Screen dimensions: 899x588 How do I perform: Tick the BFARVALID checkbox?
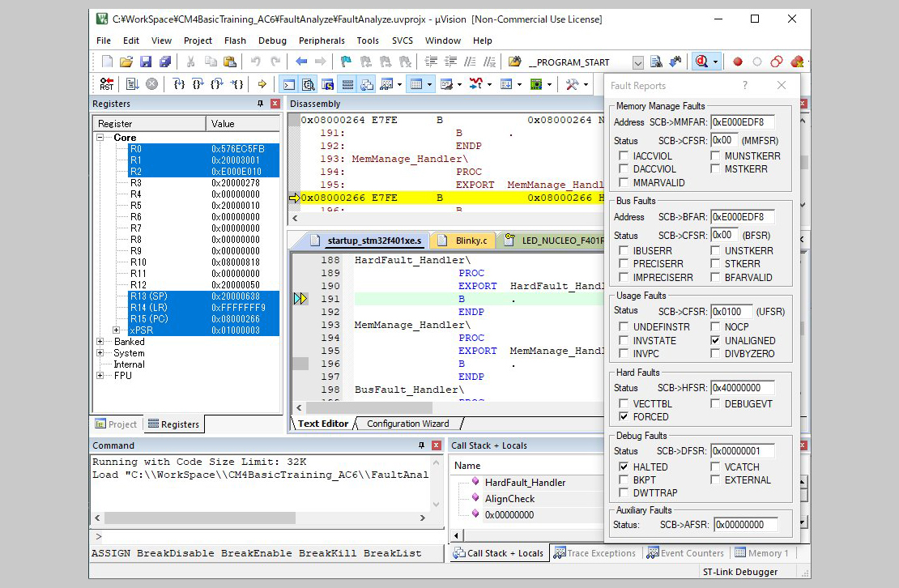pos(715,277)
